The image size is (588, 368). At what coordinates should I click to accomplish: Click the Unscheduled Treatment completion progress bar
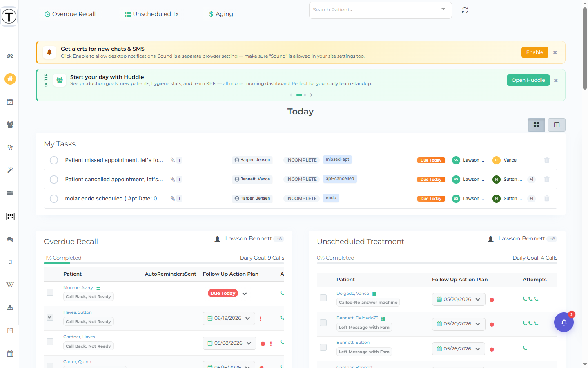click(437, 263)
